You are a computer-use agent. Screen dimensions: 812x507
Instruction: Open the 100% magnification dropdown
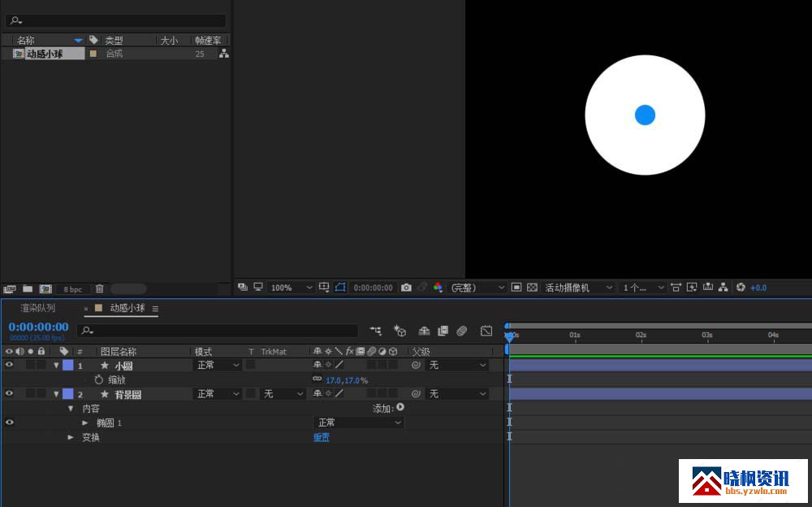tap(291, 287)
